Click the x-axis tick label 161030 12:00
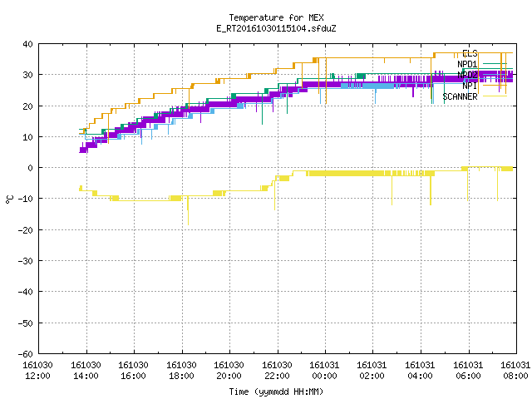Image resolution: width=532 pixels, height=399 pixels. point(37,371)
